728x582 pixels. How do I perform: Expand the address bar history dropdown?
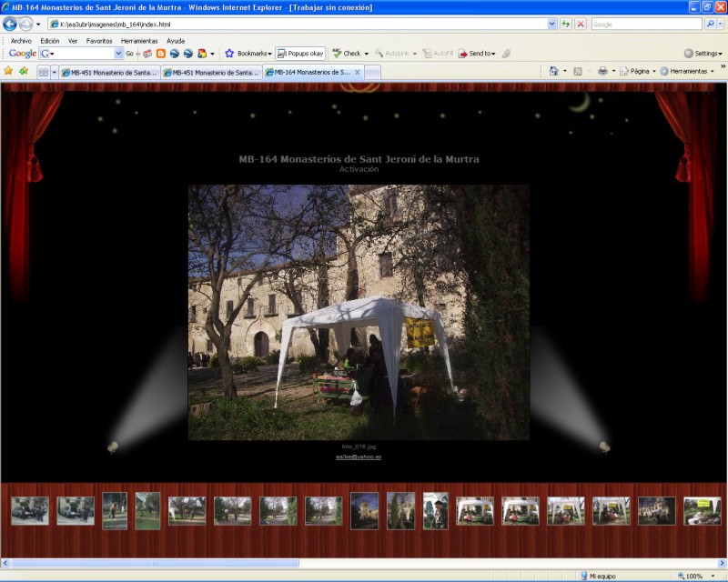click(x=552, y=25)
